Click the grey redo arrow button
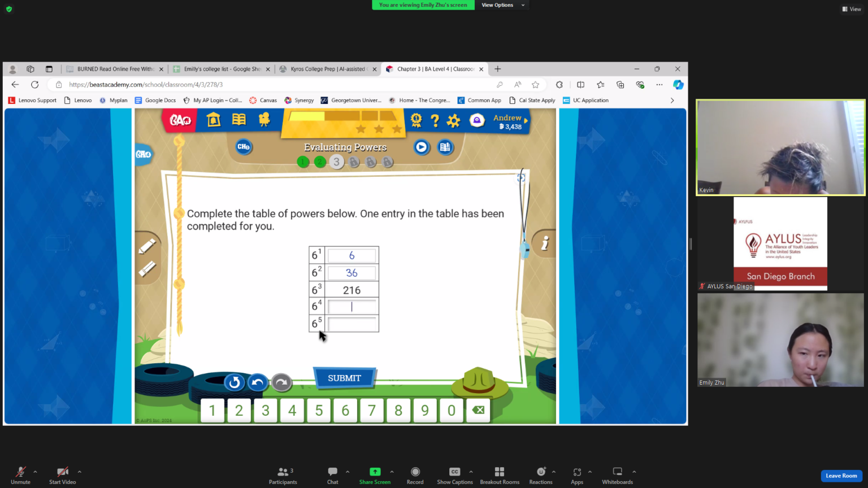 pyautogui.click(x=281, y=382)
